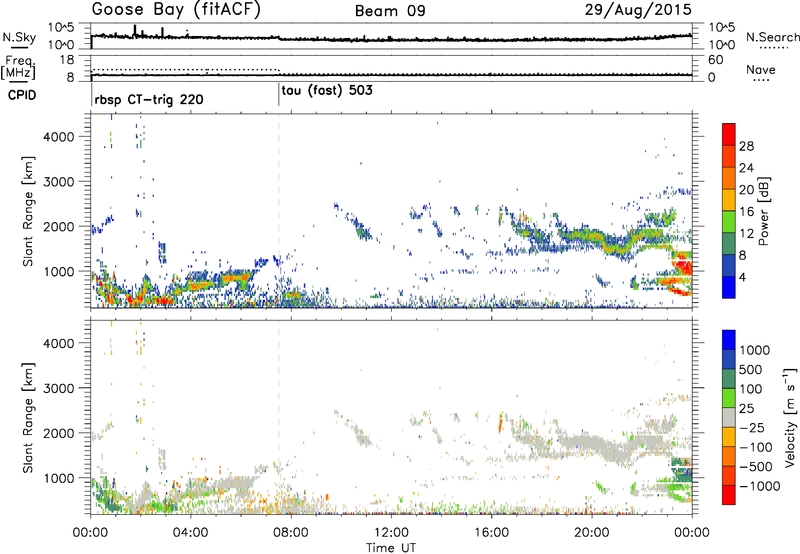The height and width of the screenshot is (554, 800).
Task: Click the '08:00' time axis tick
Action: pos(291,533)
